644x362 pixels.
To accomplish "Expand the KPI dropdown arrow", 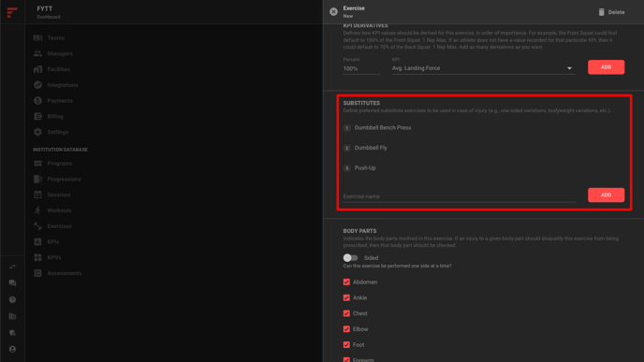I will (569, 68).
